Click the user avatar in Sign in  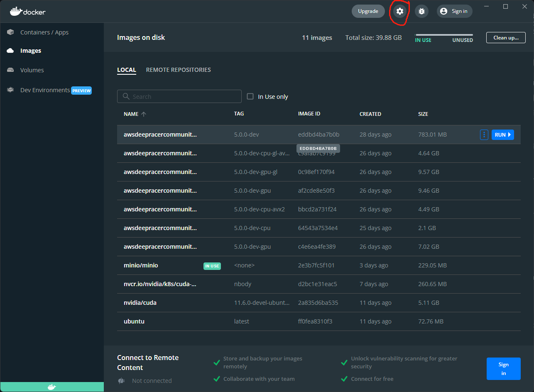(x=443, y=11)
